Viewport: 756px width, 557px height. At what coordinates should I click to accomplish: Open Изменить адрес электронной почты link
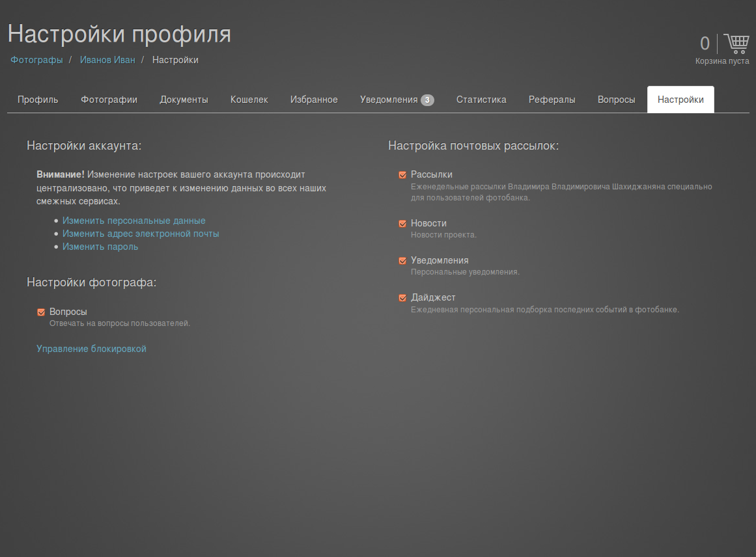pyautogui.click(x=141, y=234)
